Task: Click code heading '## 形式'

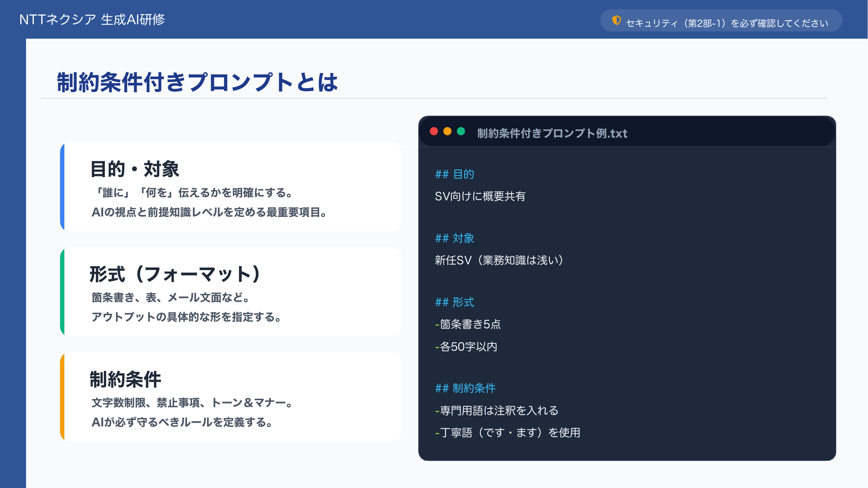Action: [x=454, y=302]
